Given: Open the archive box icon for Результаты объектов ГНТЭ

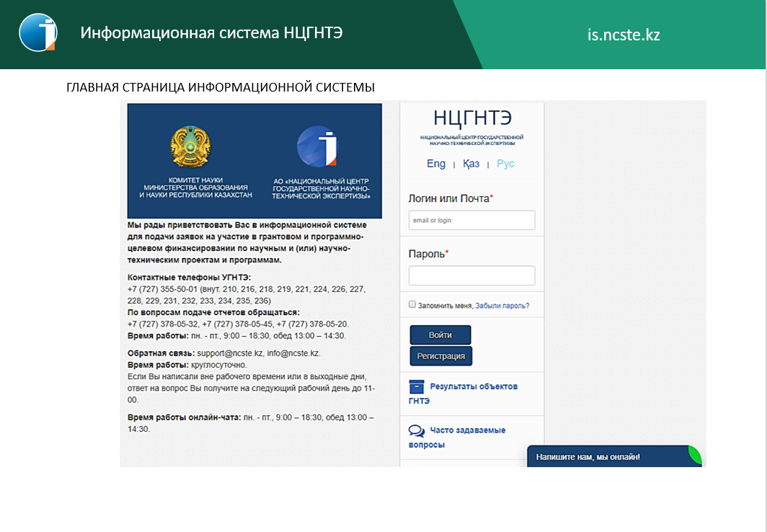Looking at the screenshot, I should (x=416, y=386).
